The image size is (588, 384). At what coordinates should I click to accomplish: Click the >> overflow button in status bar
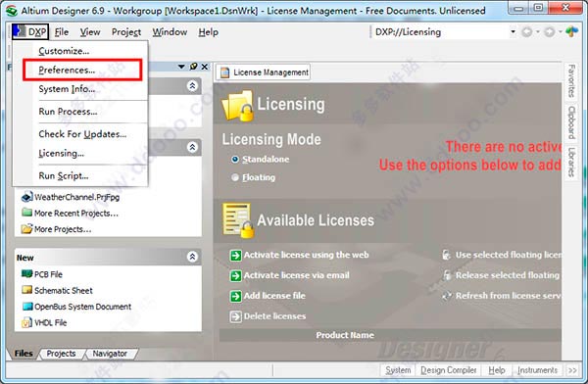click(x=572, y=370)
